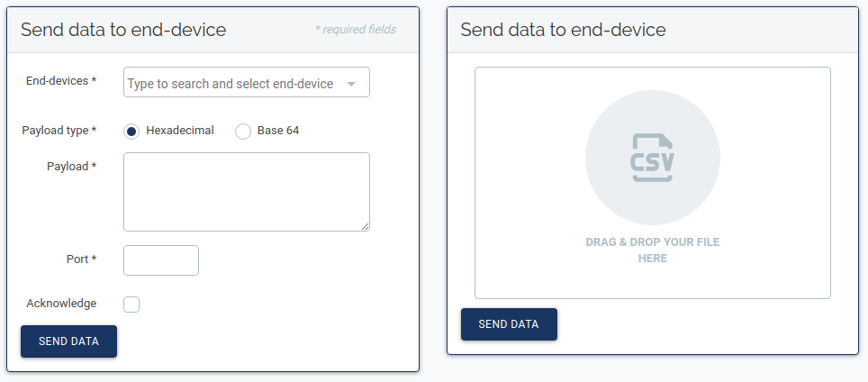Click the "Acknowledge" field label
The width and height of the screenshot is (868, 382).
(x=61, y=304)
